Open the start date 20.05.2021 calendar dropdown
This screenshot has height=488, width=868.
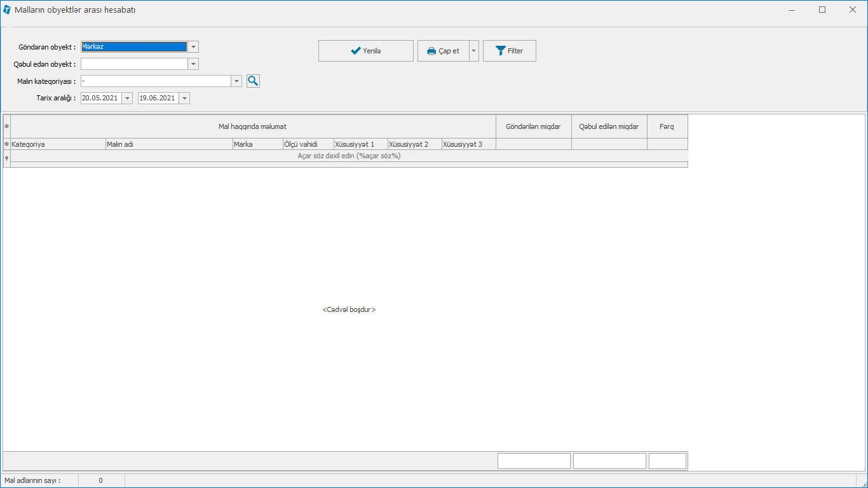pyautogui.click(x=127, y=98)
